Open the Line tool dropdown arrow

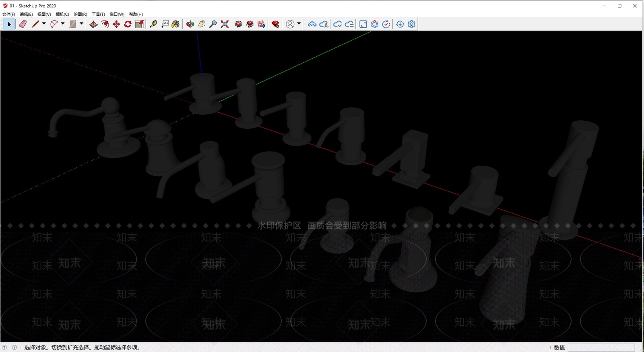pos(44,24)
